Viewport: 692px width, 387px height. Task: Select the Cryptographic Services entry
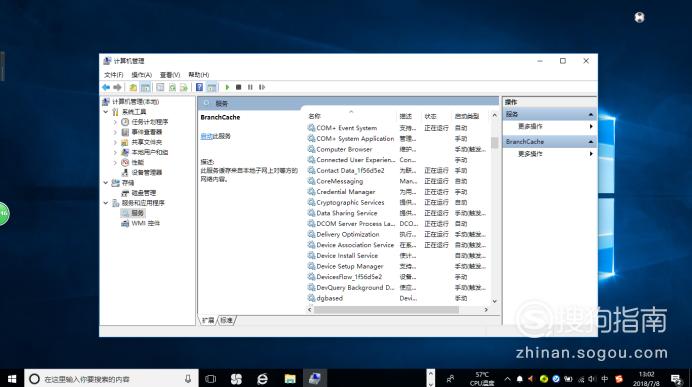coord(350,203)
